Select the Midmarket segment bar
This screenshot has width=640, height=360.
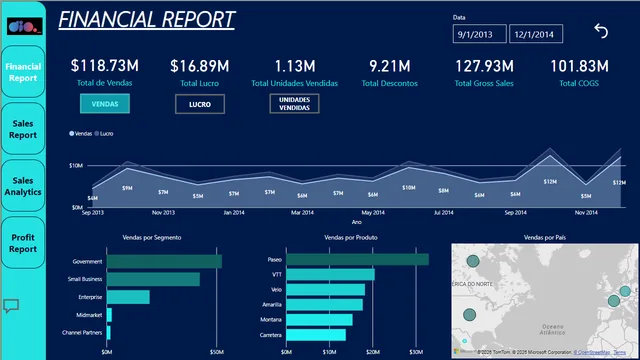pyautogui.click(x=109, y=315)
